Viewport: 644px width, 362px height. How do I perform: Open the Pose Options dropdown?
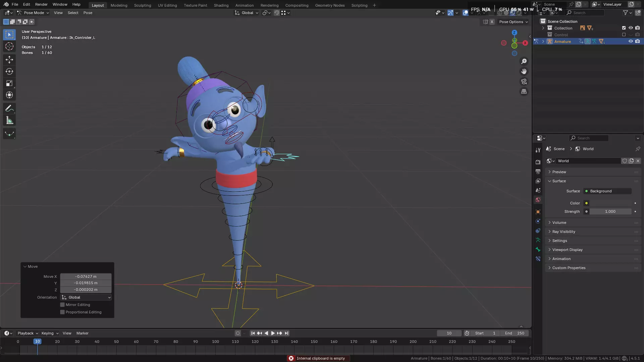click(x=513, y=22)
